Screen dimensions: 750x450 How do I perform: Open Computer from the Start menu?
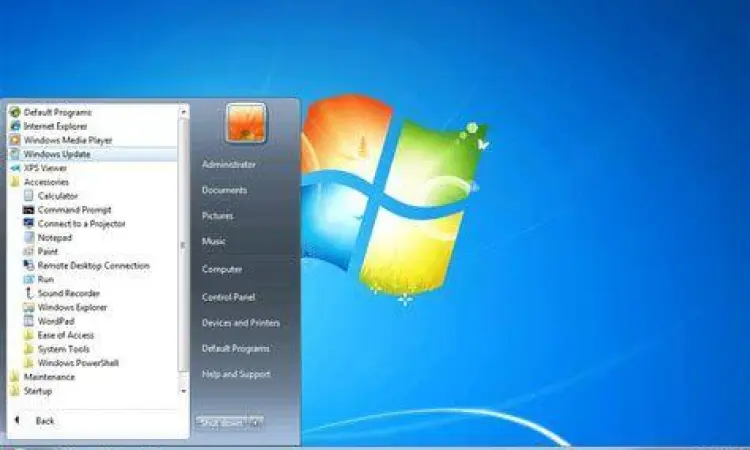[x=222, y=269]
